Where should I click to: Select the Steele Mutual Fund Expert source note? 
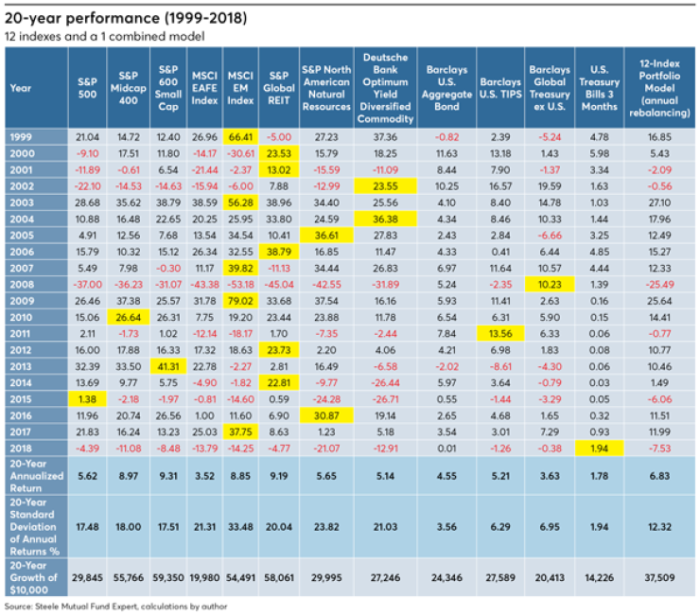tap(116, 607)
